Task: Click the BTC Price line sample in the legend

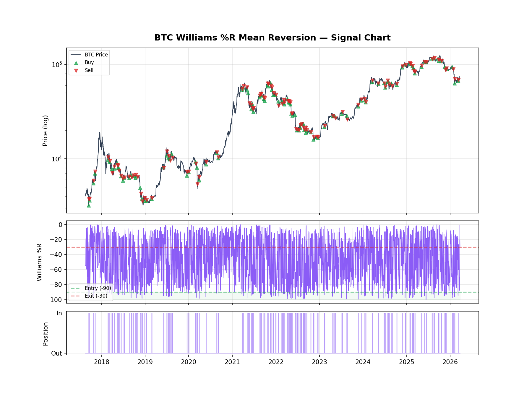Action: [x=75, y=55]
